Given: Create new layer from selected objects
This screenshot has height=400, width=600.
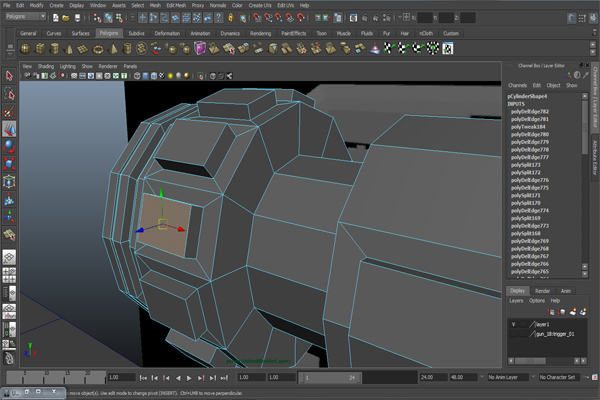Looking at the screenshot, I should [583, 312].
